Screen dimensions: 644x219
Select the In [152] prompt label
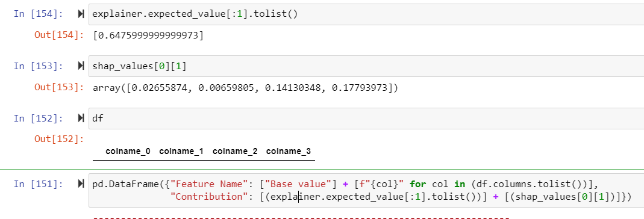[39, 118]
